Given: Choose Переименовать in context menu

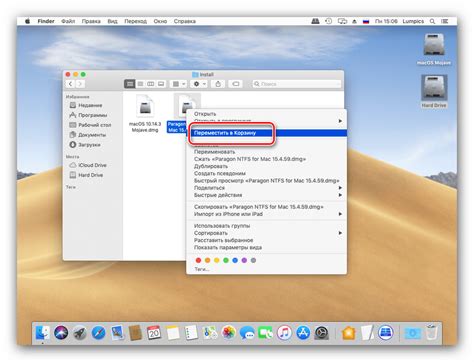Looking at the screenshot, I should pyautogui.click(x=266, y=152).
